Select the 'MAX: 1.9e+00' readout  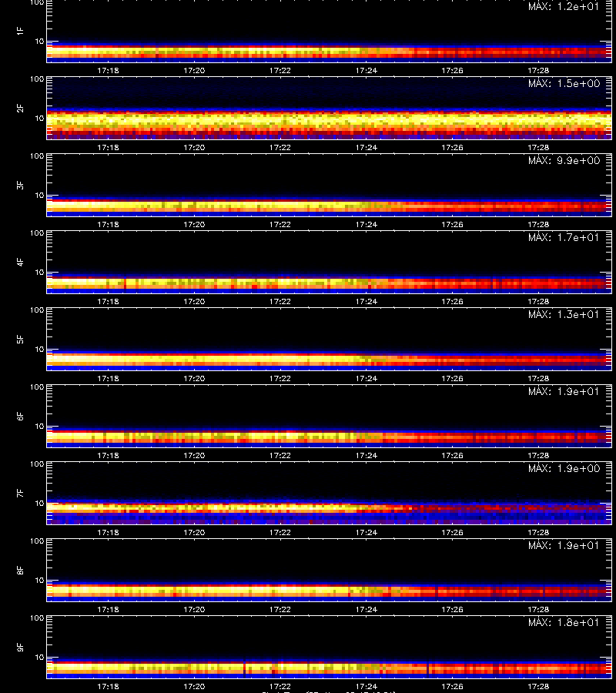coord(564,468)
